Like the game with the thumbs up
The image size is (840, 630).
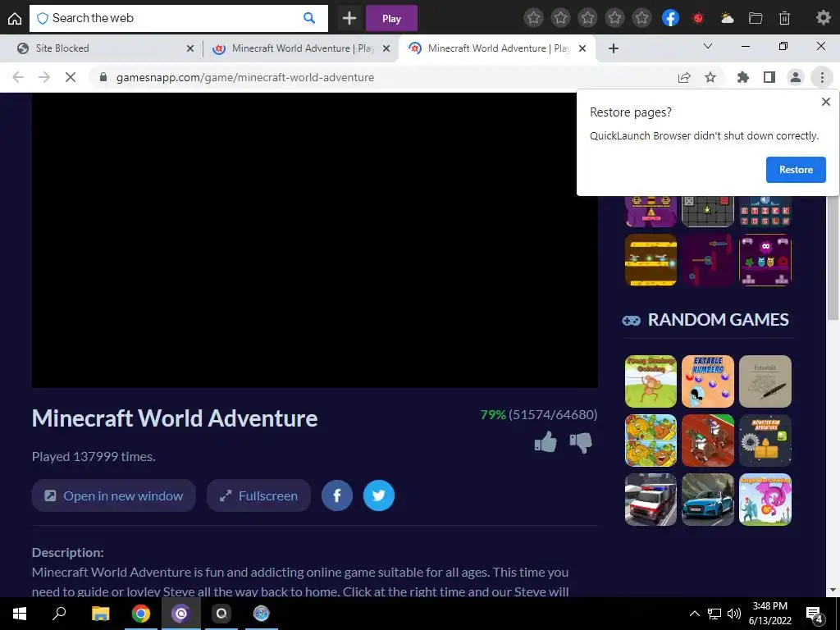546,442
